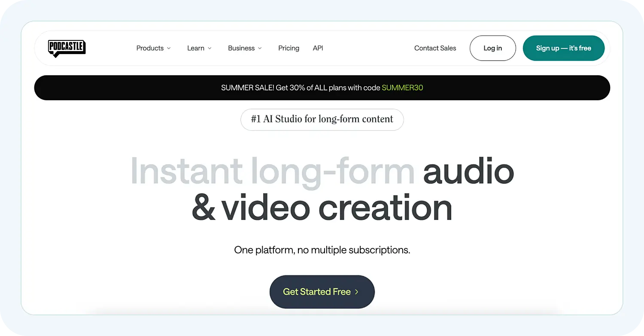Viewport: 644px width, 336px height.
Task: Click the gray Instant long-form headline text
Action: pos(272,172)
